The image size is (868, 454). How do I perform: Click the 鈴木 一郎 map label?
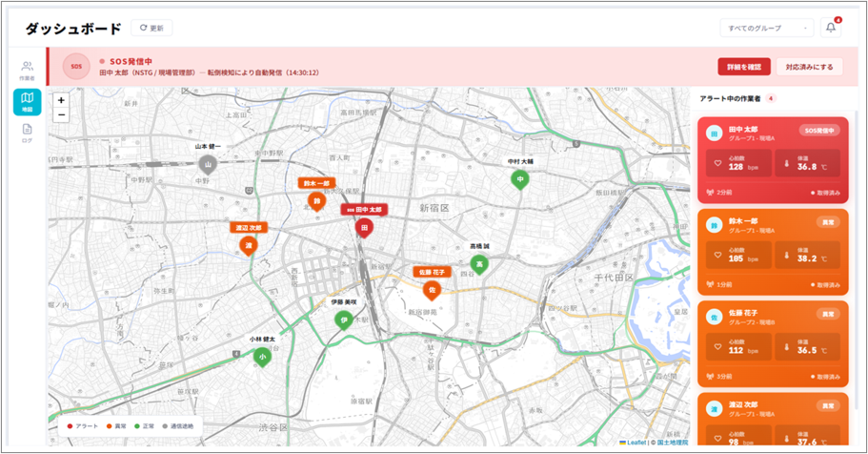click(316, 183)
